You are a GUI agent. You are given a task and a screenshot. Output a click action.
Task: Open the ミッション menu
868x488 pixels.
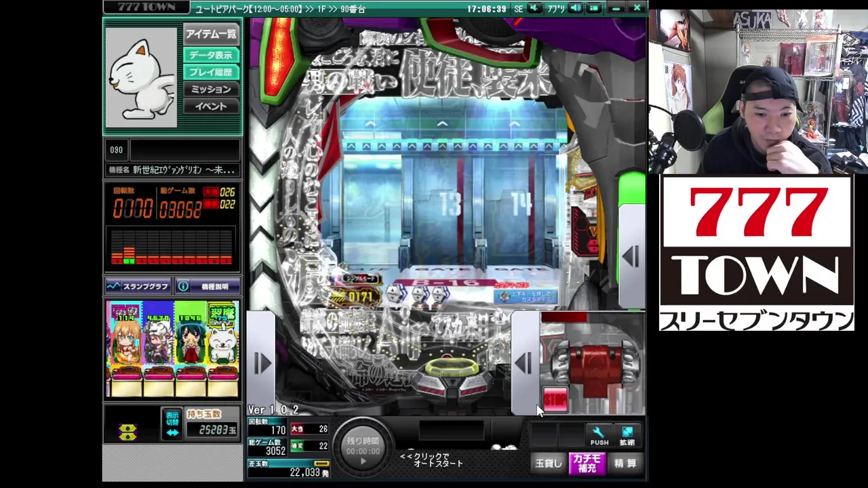211,89
